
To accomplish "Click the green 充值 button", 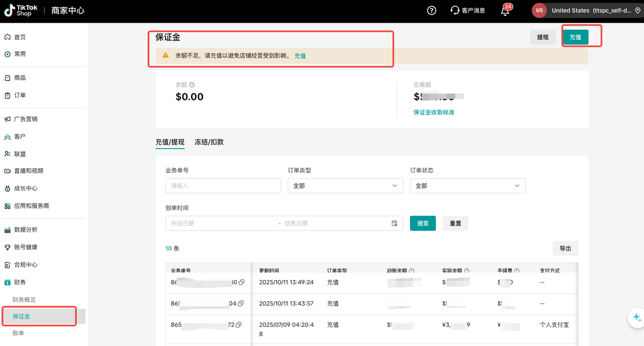I will pyautogui.click(x=576, y=37).
